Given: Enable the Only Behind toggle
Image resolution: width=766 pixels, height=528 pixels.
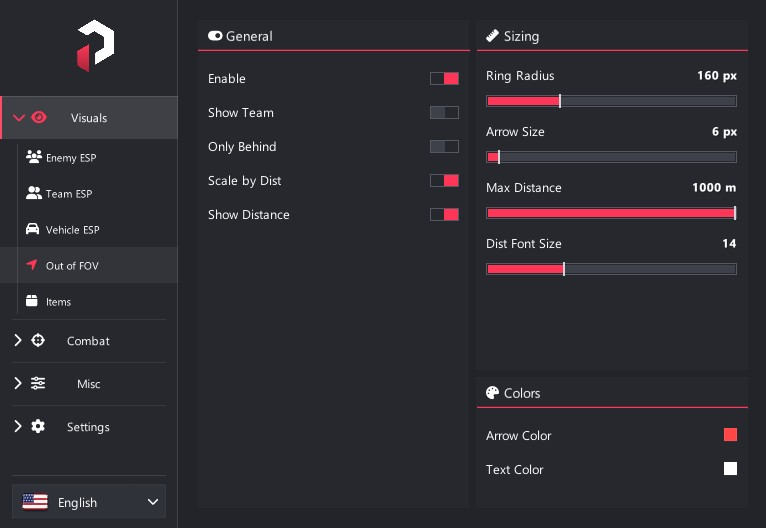Looking at the screenshot, I should (x=444, y=147).
